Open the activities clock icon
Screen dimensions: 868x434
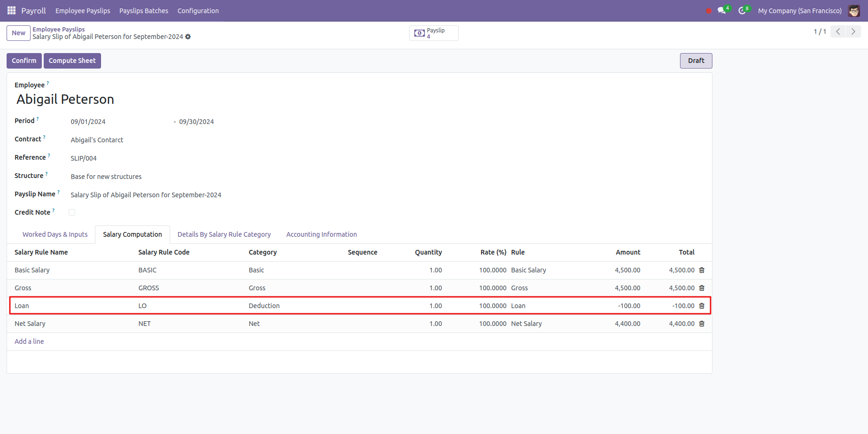[x=742, y=10]
